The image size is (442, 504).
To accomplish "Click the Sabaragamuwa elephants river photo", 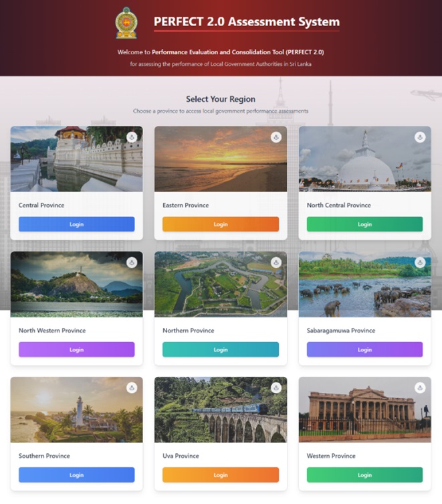I will coord(365,284).
